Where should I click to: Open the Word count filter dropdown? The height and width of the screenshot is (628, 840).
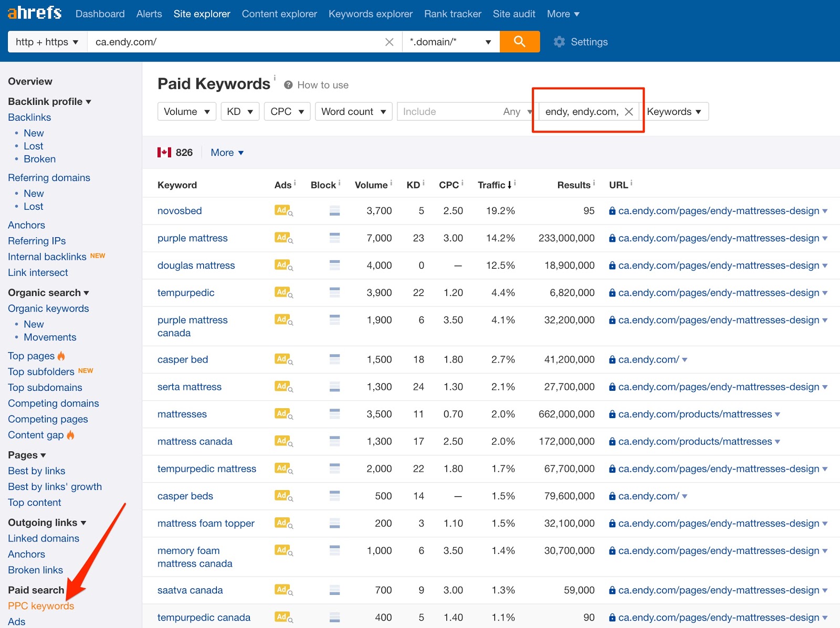(x=353, y=111)
